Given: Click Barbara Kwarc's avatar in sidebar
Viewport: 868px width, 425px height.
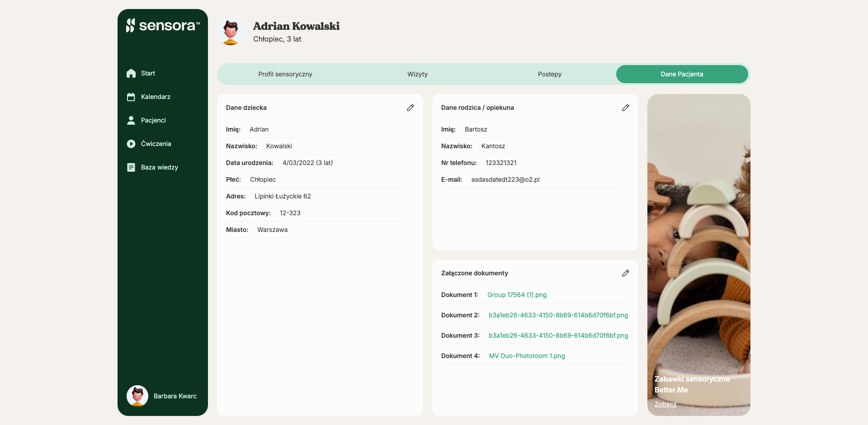Looking at the screenshot, I should (137, 396).
